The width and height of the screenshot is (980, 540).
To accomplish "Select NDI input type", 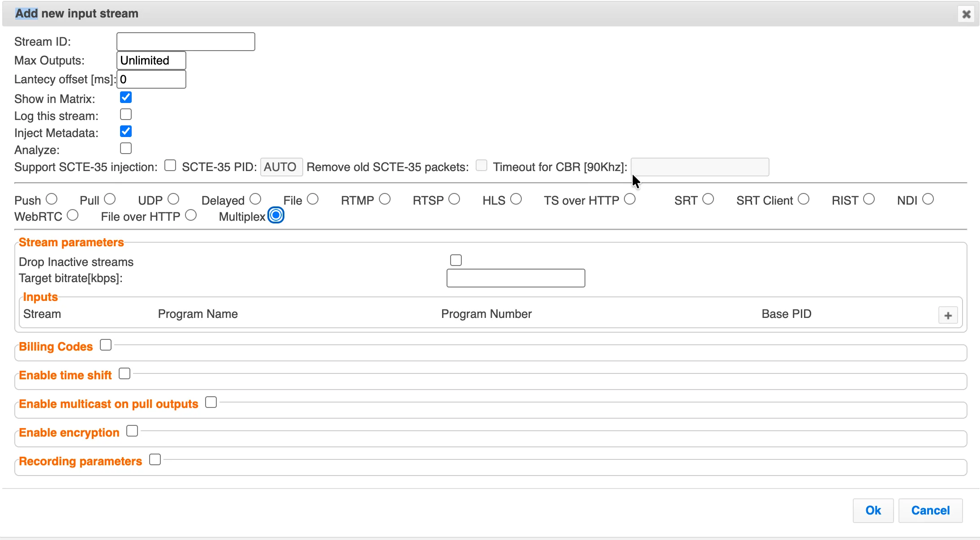I will point(928,199).
